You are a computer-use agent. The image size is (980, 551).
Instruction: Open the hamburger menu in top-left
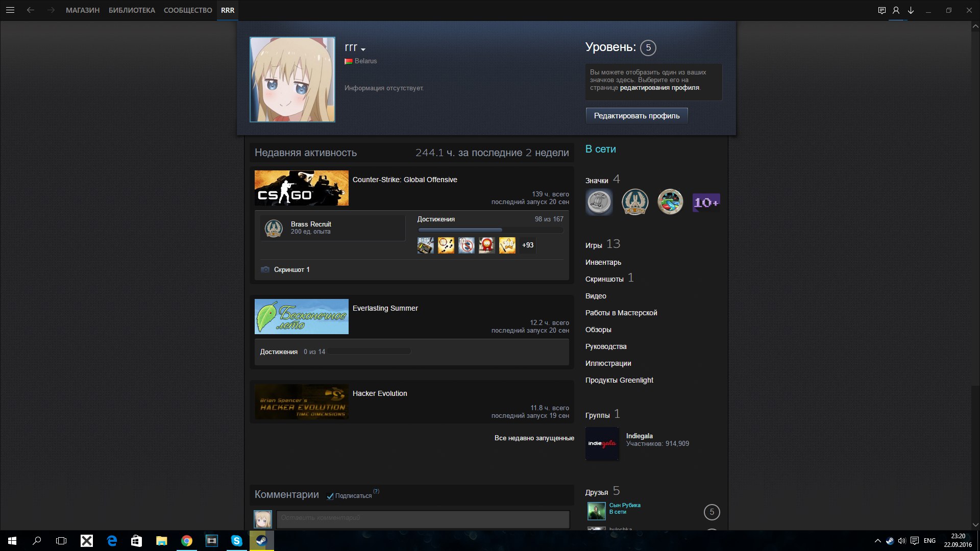tap(10, 10)
